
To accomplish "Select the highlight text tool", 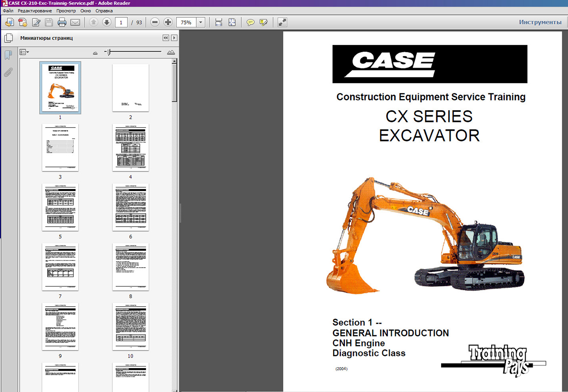I will click(264, 22).
